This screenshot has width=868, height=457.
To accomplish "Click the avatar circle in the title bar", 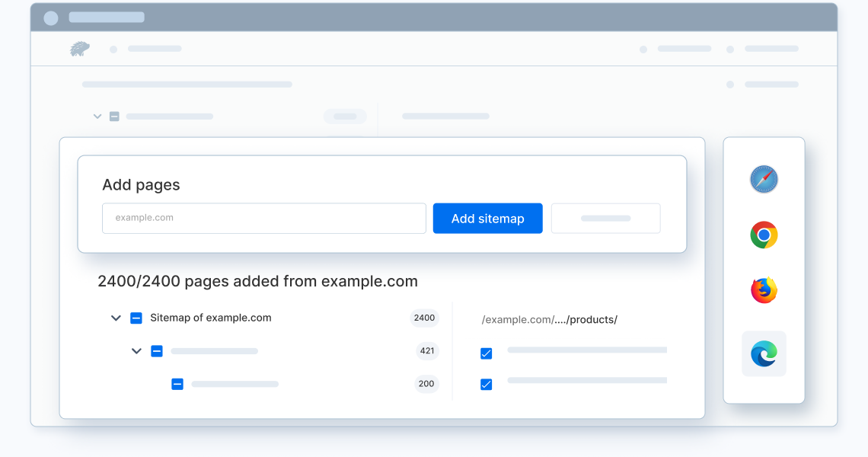I will click(49, 17).
